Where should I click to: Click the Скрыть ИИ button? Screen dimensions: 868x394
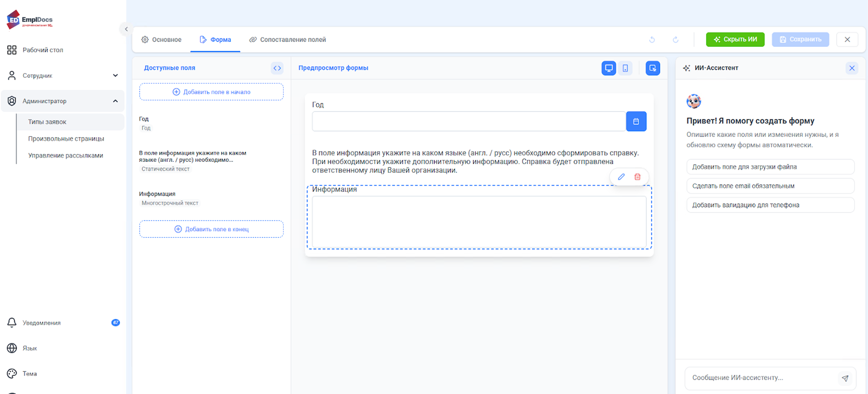click(735, 40)
